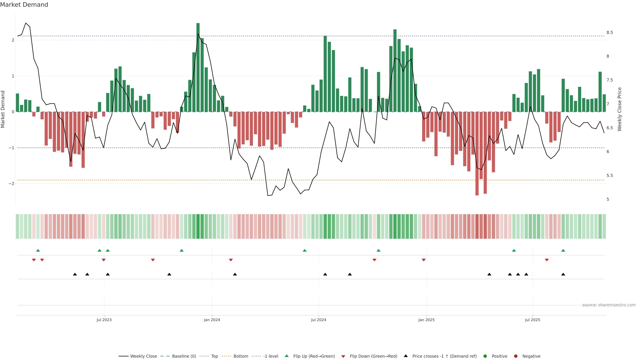Click the black Price crosses -1 triangle legend icon
The image size is (644, 362).
coord(406,356)
